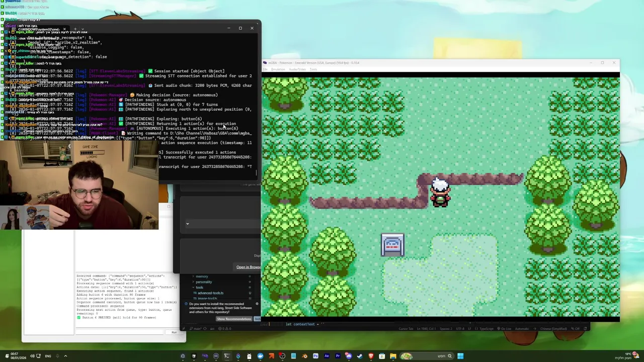Open the orange arrow taskbar icon

coord(271,356)
